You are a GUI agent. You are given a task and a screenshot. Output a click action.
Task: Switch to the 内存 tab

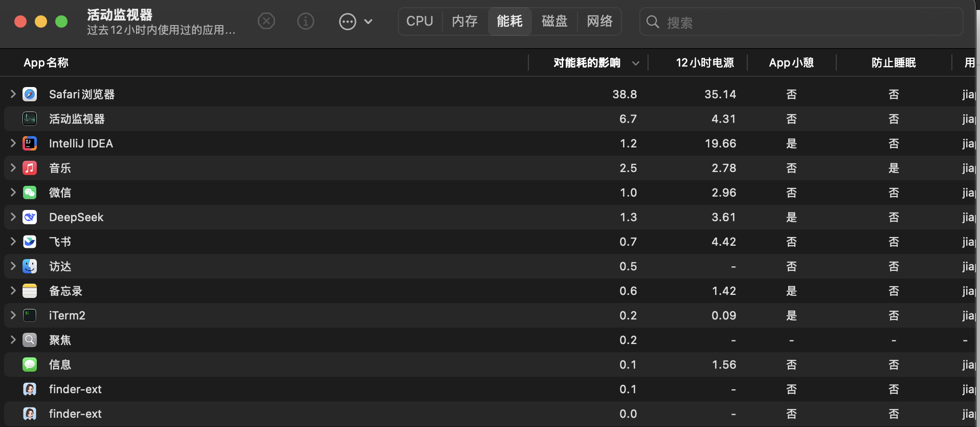tap(464, 22)
